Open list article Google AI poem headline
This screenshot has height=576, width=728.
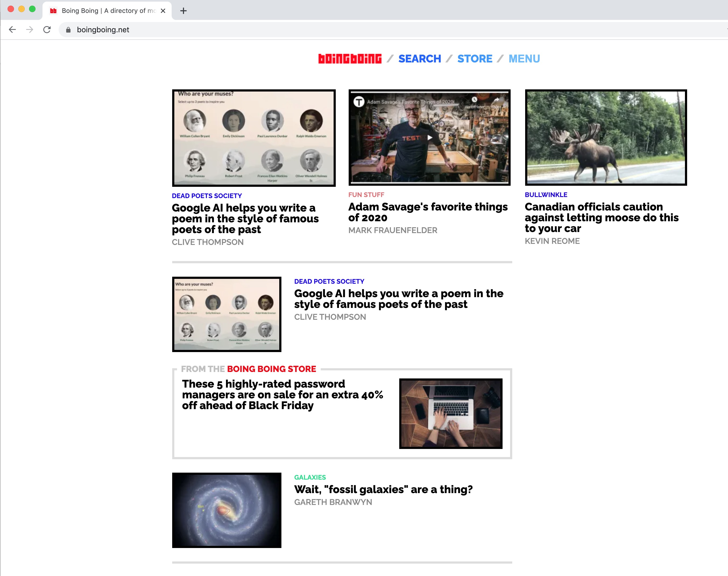399,299
